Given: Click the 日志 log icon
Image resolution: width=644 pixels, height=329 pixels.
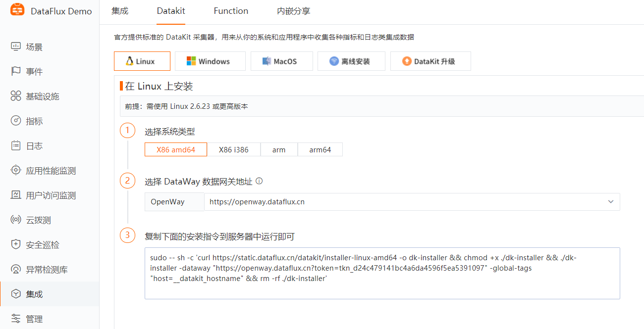Looking at the screenshot, I should (x=16, y=146).
